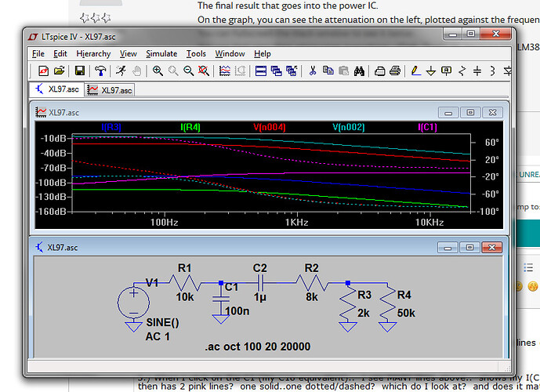Open the Hierarchy menu
Viewport: 540px width, 392px height.
click(93, 53)
